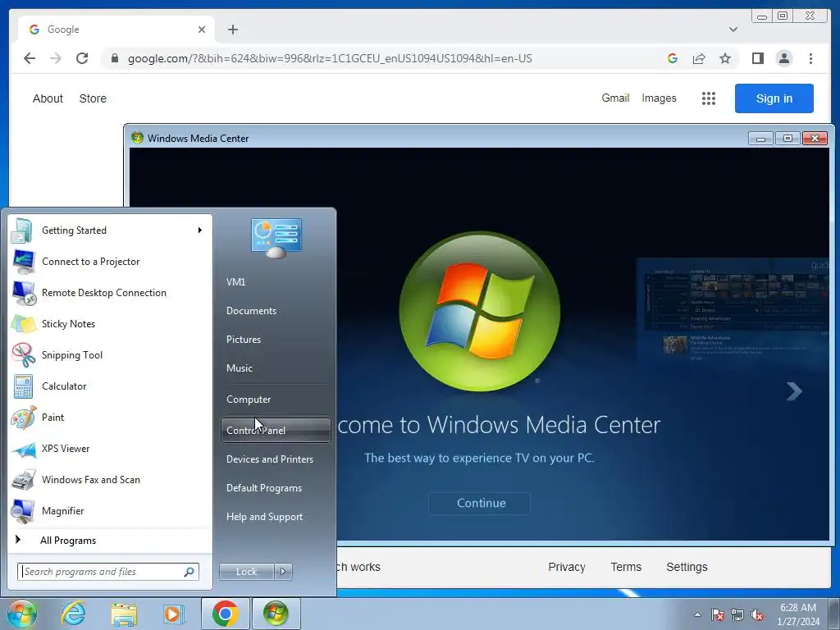Launch the Snipping Tool
Image resolution: width=840 pixels, height=630 pixels.
click(x=111, y=354)
